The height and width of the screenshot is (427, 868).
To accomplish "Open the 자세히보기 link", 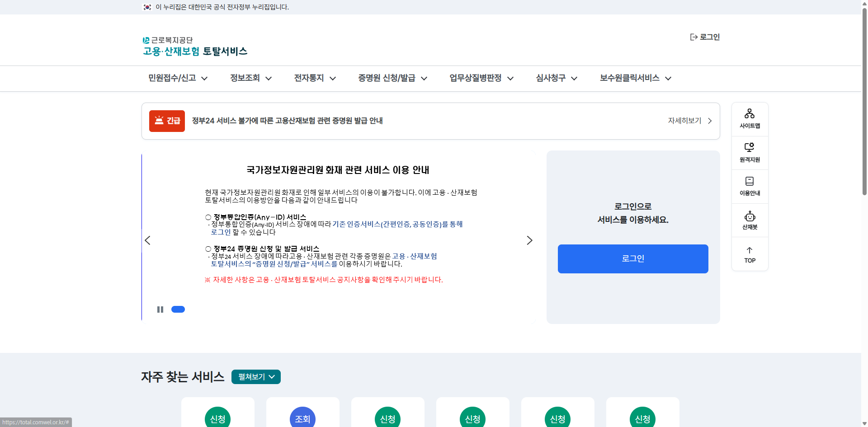I will point(684,121).
